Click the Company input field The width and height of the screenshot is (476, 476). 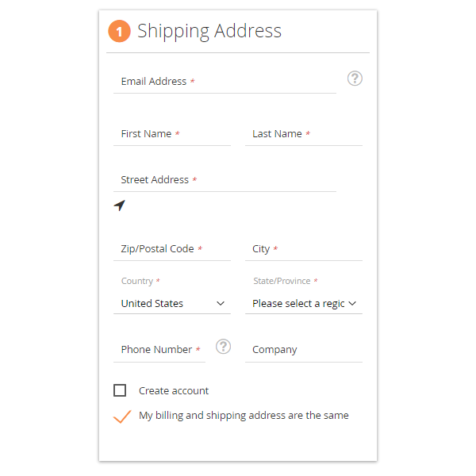click(303, 350)
